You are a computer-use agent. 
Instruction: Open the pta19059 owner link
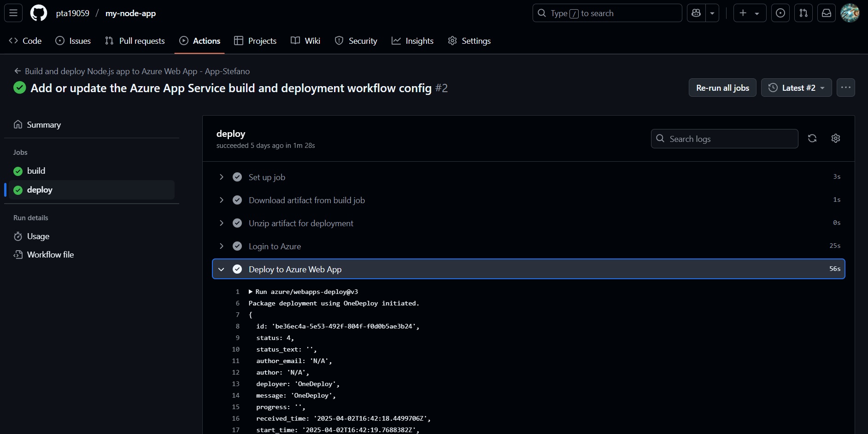pyautogui.click(x=73, y=13)
